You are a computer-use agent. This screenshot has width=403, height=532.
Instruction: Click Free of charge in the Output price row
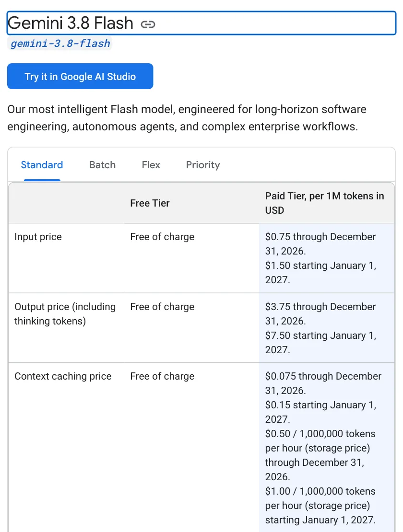(162, 306)
